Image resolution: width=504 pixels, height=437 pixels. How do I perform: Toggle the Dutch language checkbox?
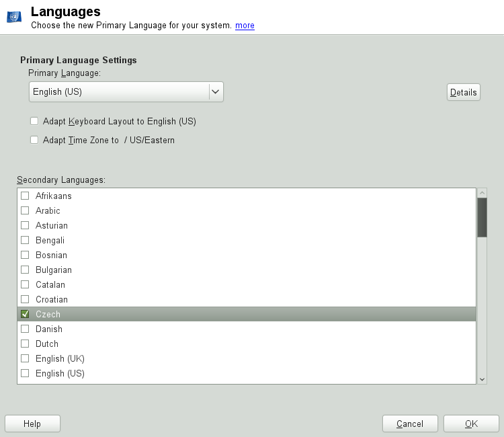coord(25,344)
